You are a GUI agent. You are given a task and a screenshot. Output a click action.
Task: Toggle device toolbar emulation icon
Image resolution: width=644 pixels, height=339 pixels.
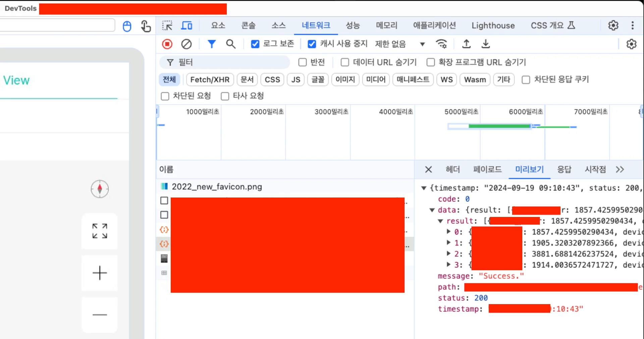pos(186,25)
